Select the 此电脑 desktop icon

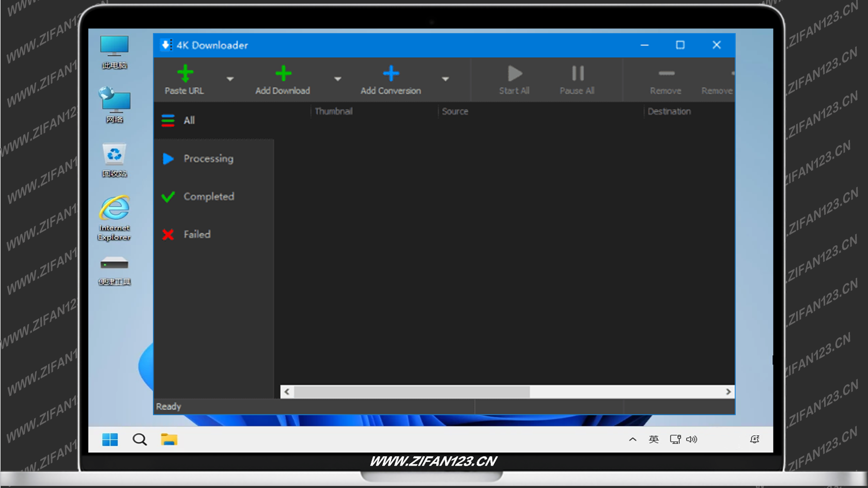point(114,52)
